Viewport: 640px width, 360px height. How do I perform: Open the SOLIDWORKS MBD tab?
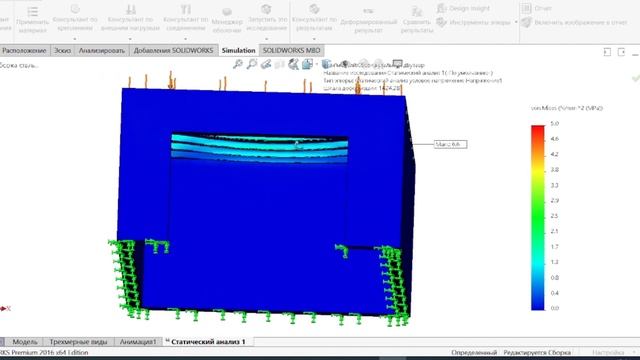291,51
